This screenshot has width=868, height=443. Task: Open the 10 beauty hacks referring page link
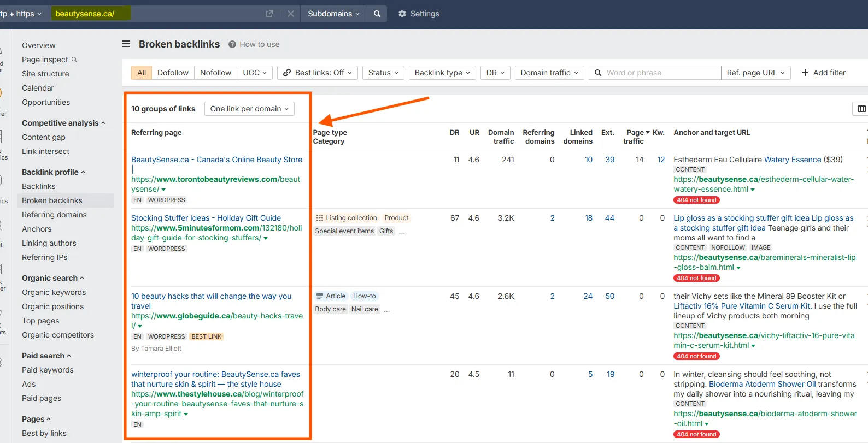click(211, 301)
